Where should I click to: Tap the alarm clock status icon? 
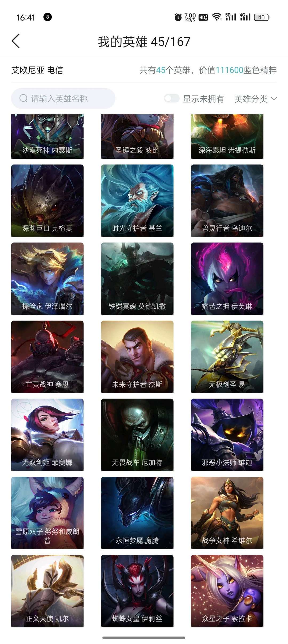178,17
